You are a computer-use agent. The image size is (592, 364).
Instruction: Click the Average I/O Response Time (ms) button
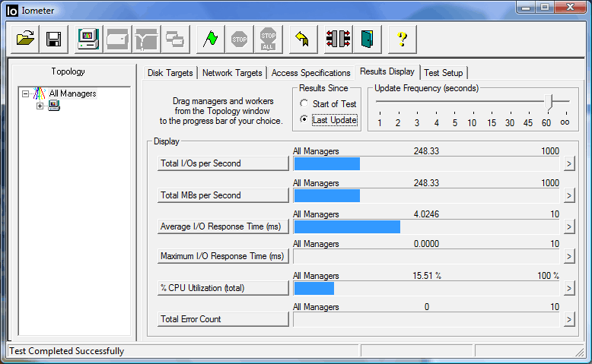tap(223, 226)
